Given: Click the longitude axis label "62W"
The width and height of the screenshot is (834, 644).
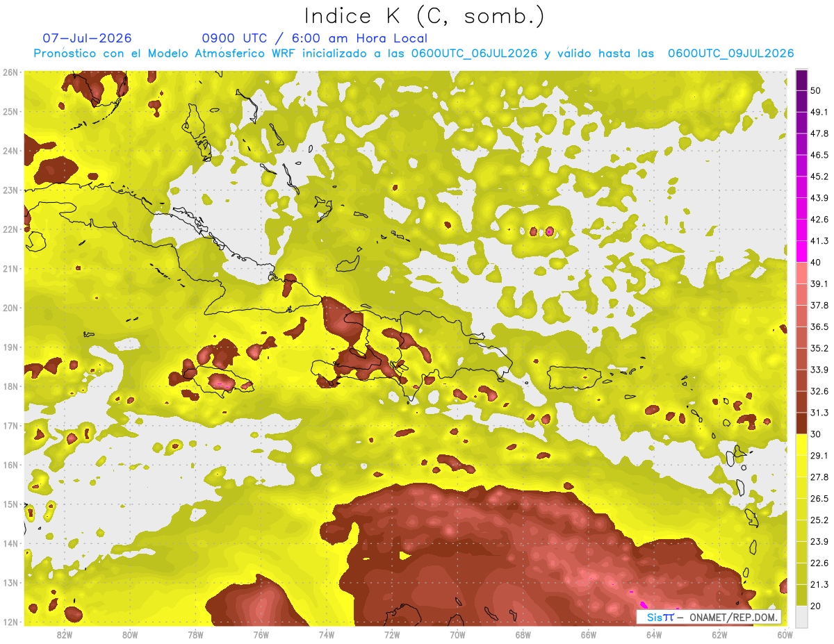Looking at the screenshot, I should pyautogui.click(x=720, y=635).
